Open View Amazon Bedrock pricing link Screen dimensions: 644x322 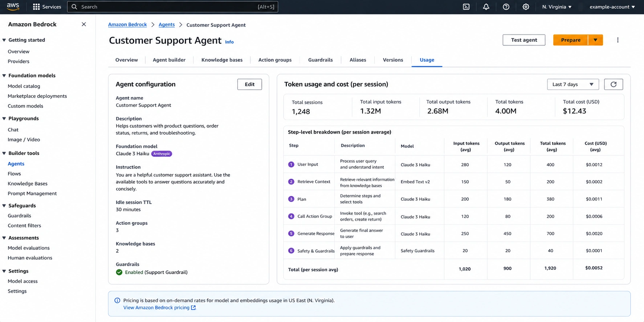click(x=156, y=307)
